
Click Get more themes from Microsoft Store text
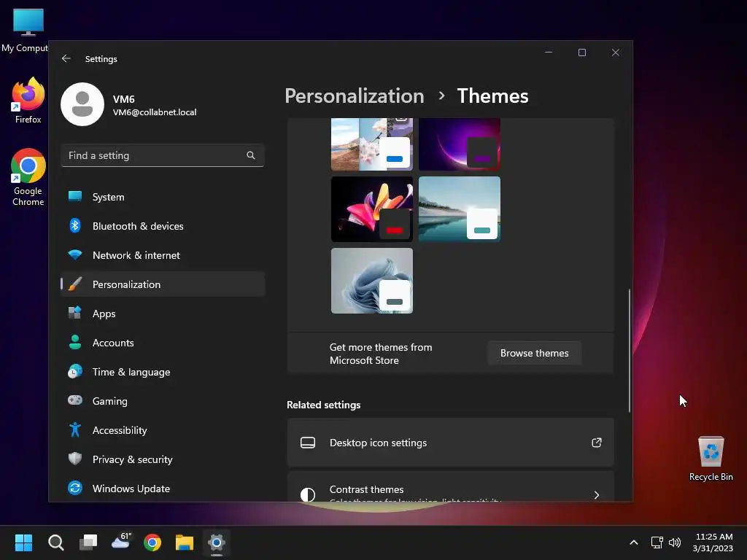381,354
